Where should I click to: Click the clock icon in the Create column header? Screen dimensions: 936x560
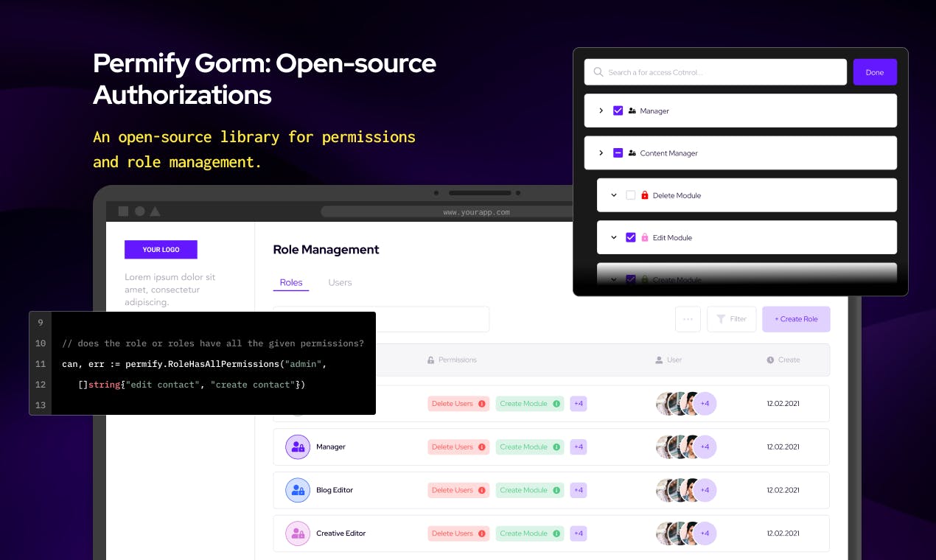tap(770, 360)
